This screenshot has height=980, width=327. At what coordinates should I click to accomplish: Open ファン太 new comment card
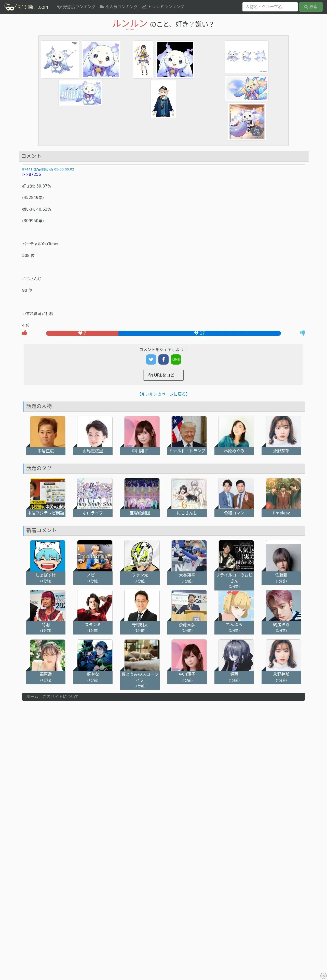(x=140, y=562)
